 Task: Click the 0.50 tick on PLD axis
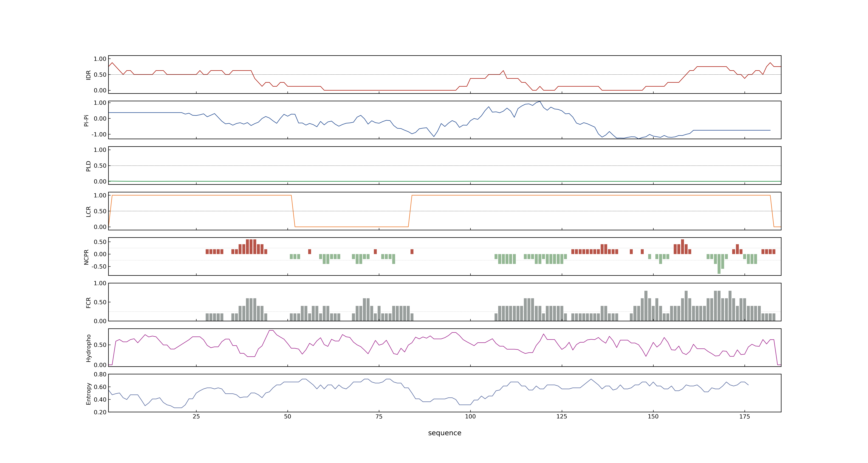pyautogui.click(x=100, y=165)
